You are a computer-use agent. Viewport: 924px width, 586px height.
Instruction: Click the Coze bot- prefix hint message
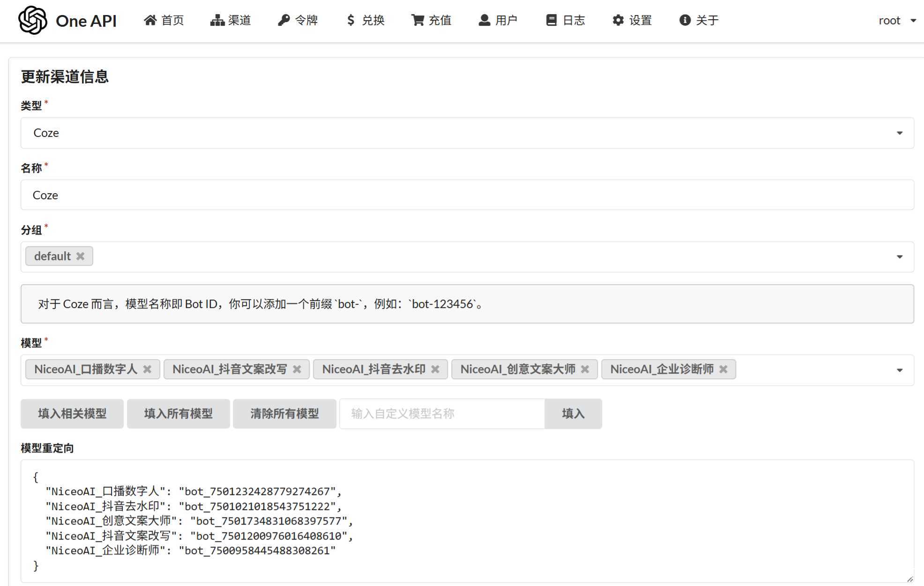(467, 304)
